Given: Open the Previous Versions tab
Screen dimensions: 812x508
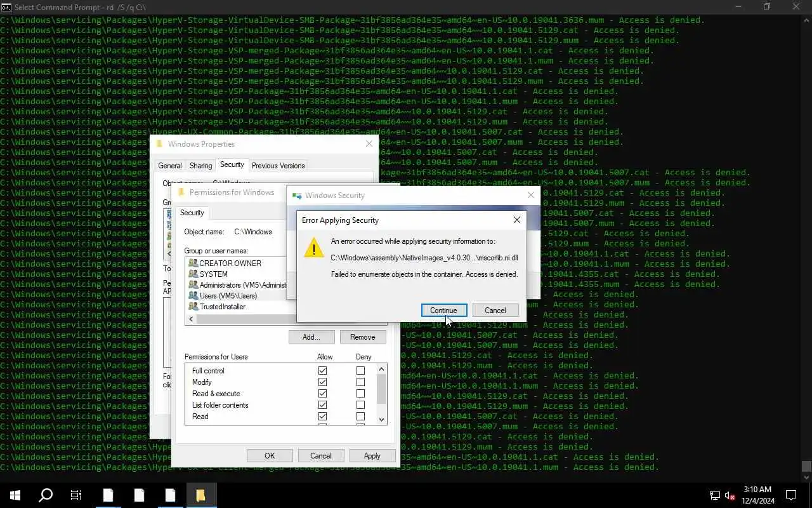Looking at the screenshot, I should point(278,166).
